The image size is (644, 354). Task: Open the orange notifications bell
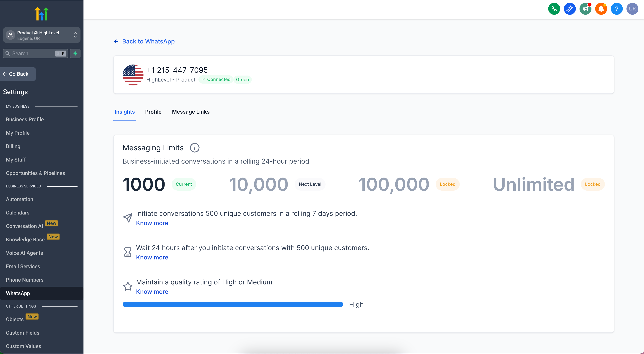(601, 9)
